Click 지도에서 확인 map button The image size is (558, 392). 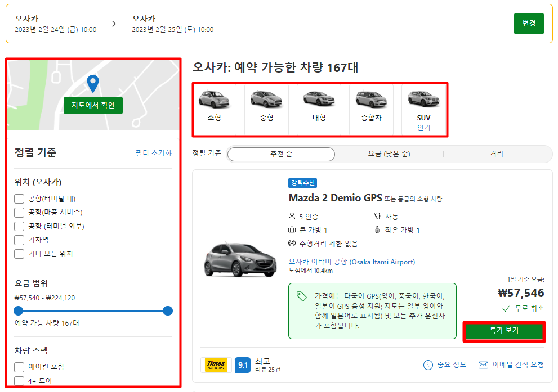pyautogui.click(x=93, y=105)
